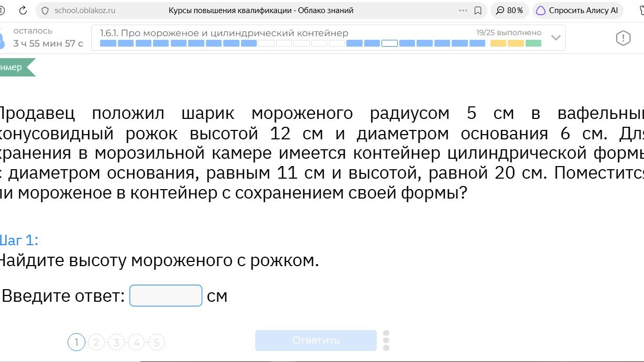This screenshot has height=362, width=644.
Task: Click the 'Введите ответ:' label
Action: click(x=63, y=296)
